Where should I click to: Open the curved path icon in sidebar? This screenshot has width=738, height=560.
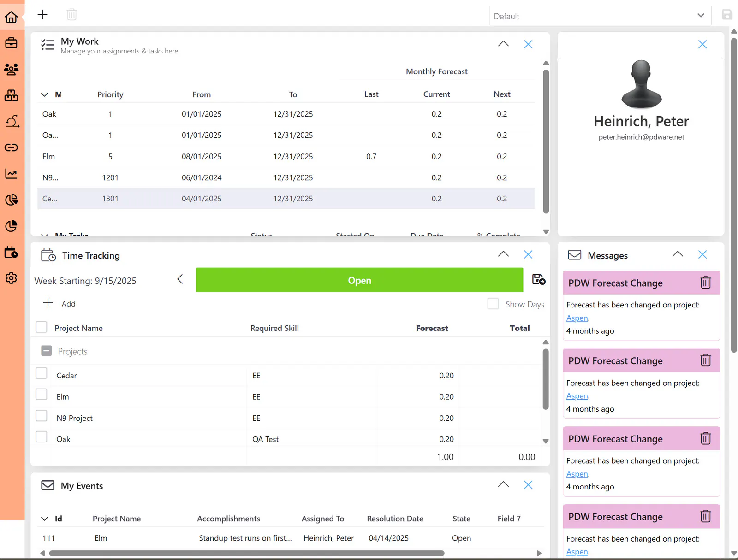(12, 121)
